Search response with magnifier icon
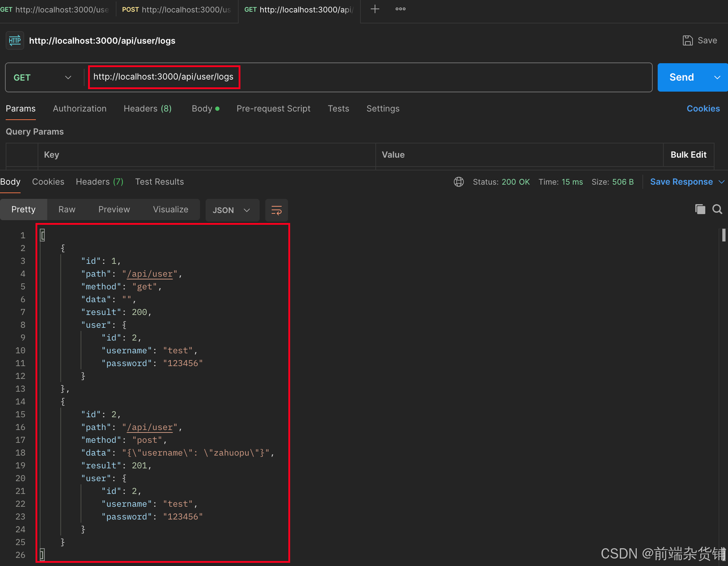Image resolution: width=728 pixels, height=566 pixels. coord(717,209)
